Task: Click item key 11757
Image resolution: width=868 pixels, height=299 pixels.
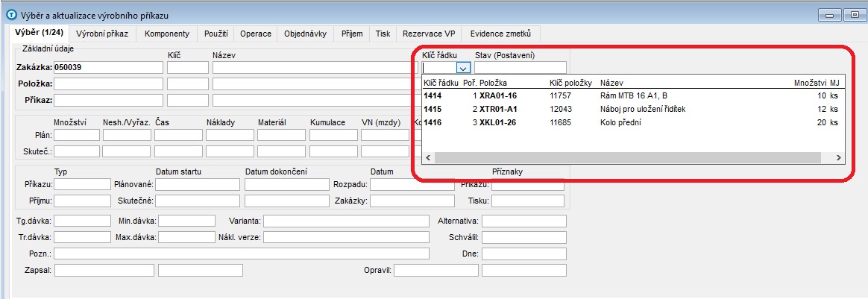Action: tap(560, 95)
